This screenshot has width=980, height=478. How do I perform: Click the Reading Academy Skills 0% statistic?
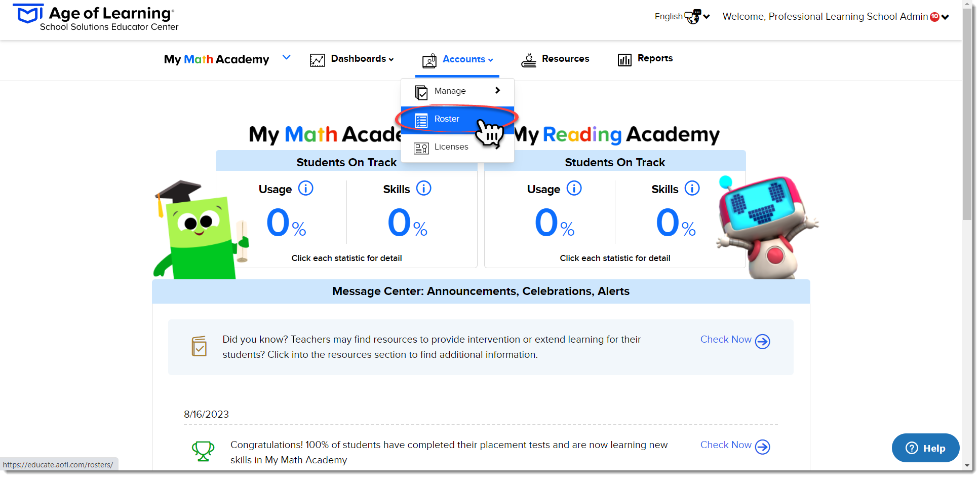[676, 223]
